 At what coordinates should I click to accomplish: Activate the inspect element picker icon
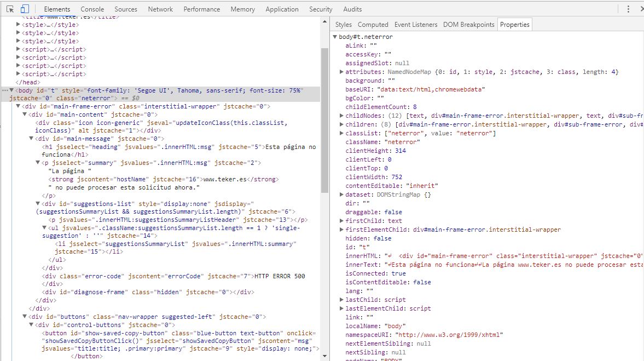10,9
